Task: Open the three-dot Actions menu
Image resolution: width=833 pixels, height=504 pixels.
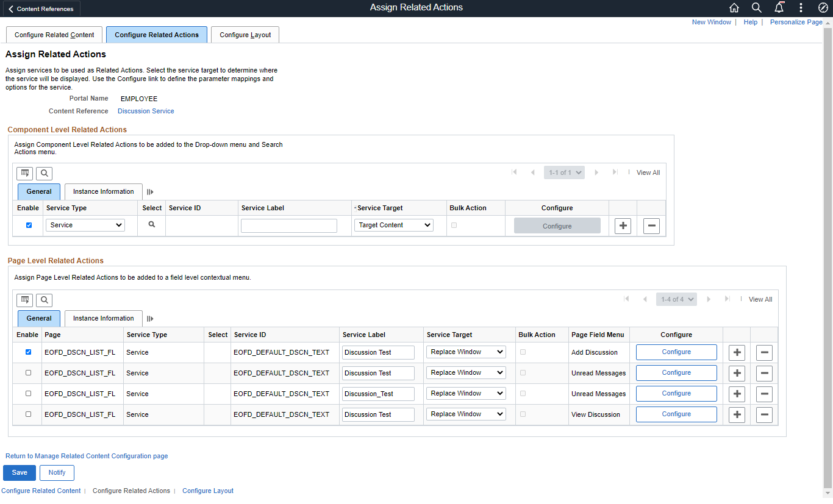Action: [x=801, y=8]
